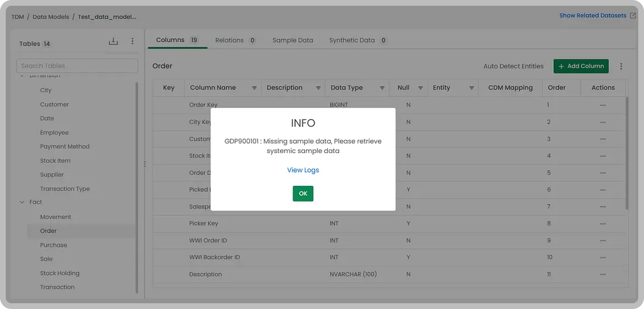644x309 pixels.
Task: Open the Tables panel kebab menu
Action: pos(132,41)
